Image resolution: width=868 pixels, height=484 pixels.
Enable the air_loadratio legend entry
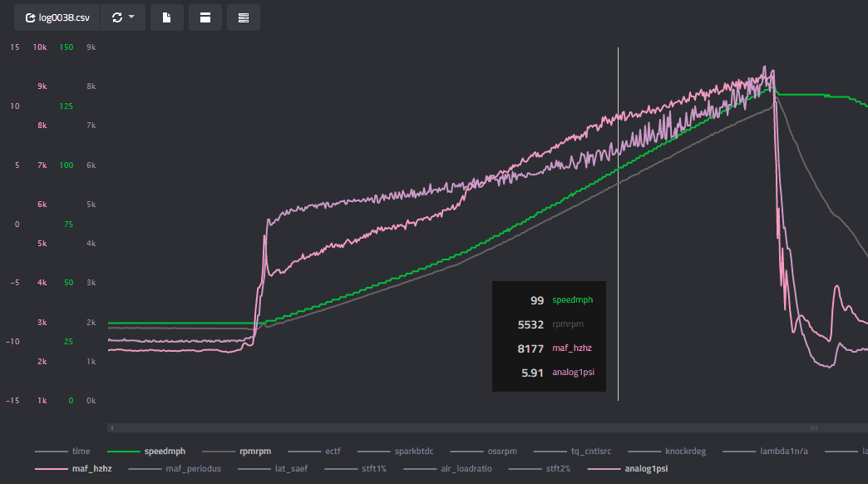[448, 468]
